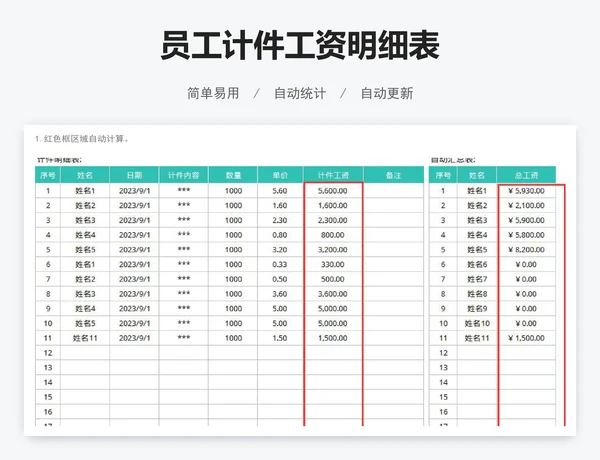The image size is (600, 460).
Task: Select the 计件工资 column header
Action: (x=333, y=175)
